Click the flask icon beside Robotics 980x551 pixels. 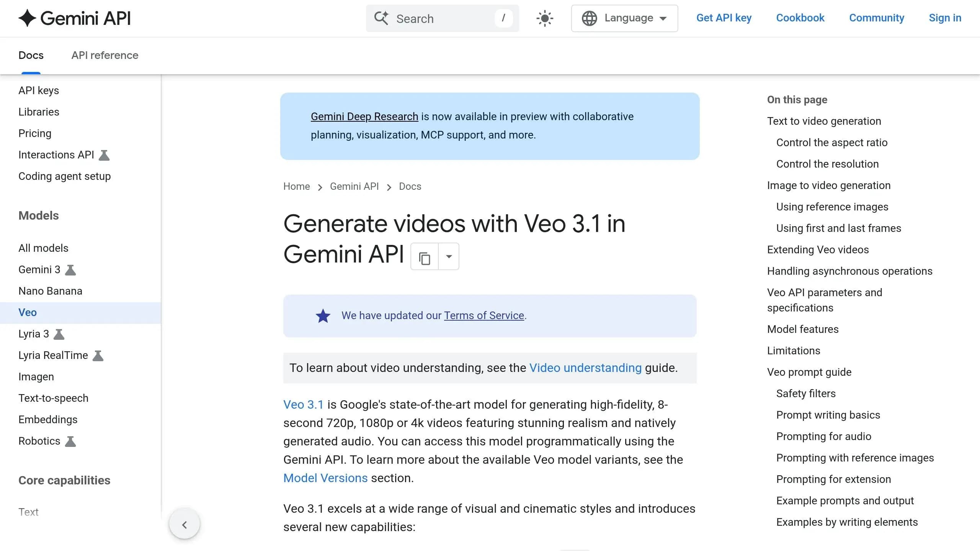pos(70,442)
